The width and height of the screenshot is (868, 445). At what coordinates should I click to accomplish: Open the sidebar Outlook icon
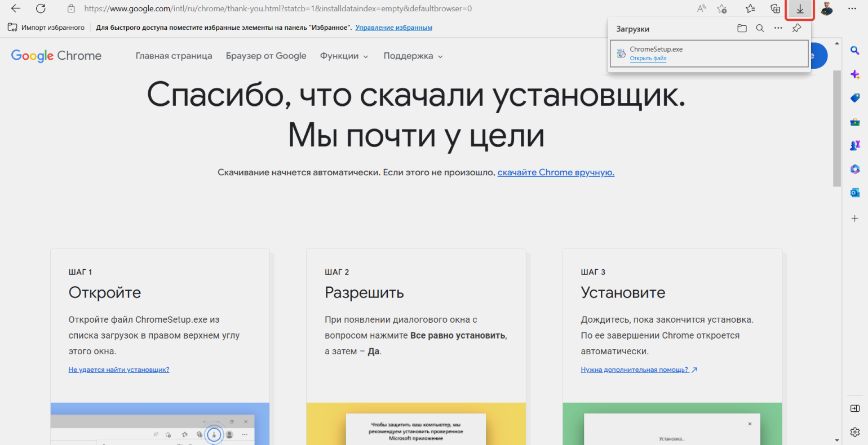tap(855, 193)
